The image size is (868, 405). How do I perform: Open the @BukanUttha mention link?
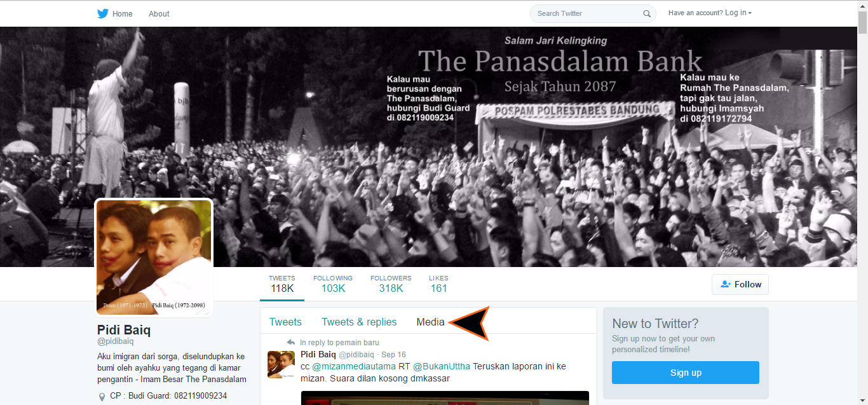442,366
